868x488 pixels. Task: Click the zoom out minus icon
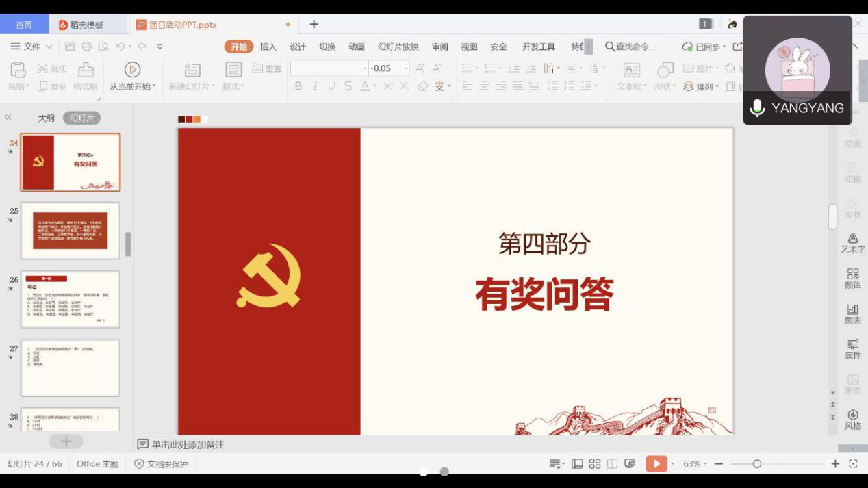point(719,464)
